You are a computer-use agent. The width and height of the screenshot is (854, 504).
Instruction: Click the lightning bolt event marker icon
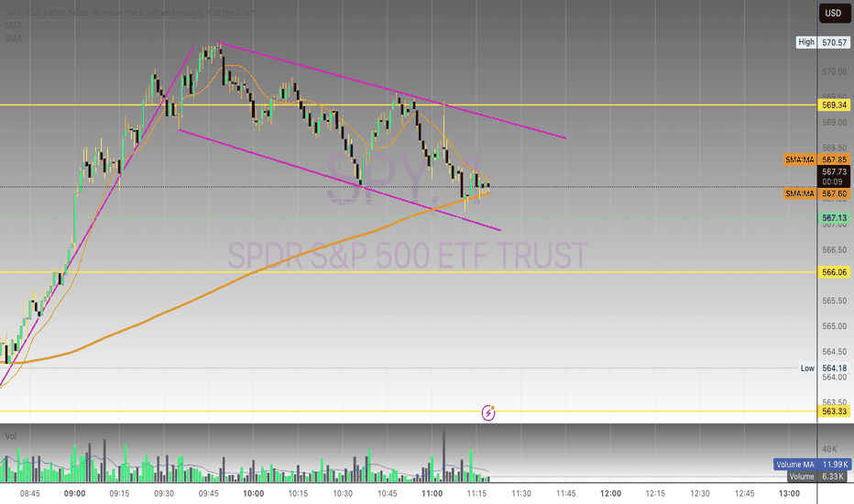click(x=488, y=413)
